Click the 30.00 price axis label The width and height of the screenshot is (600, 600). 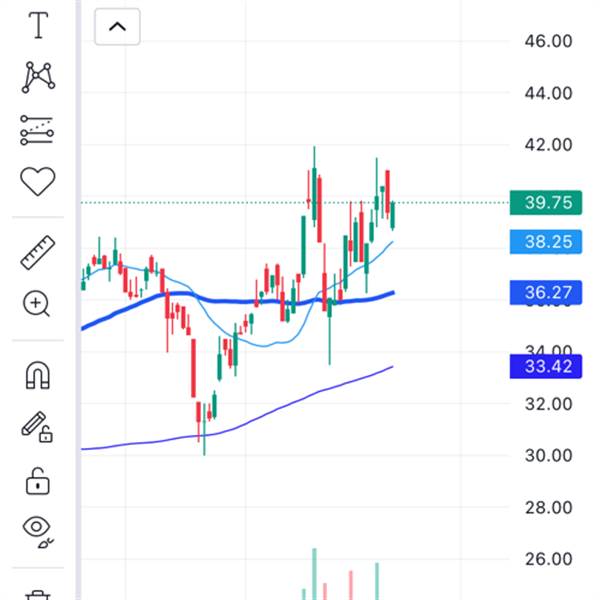tap(548, 455)
